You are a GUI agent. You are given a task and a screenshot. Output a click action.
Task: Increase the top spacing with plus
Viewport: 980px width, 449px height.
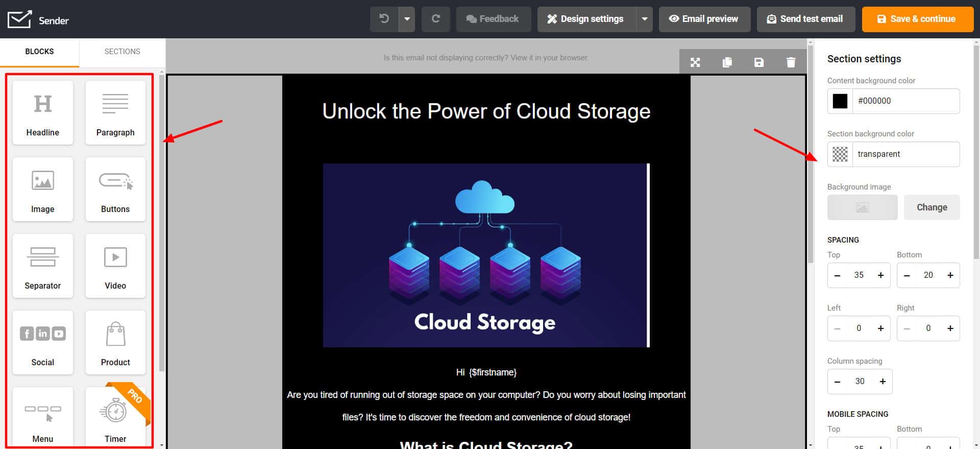[x=880, y=275]
